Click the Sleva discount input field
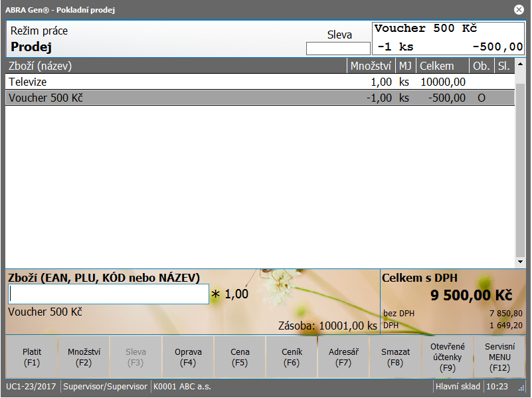This screenshot has height=398, width=532. coord(338,49)
